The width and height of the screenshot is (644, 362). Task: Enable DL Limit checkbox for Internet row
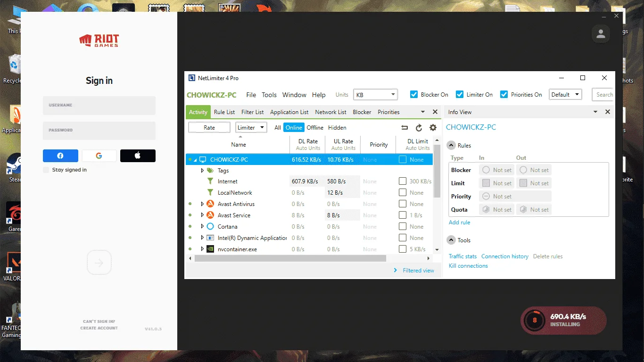point(403,181)
